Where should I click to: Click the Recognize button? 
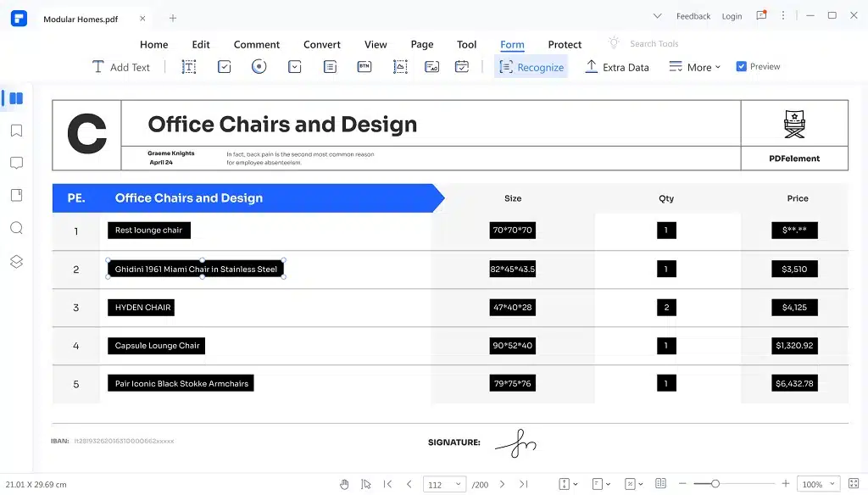click(x=531, y=67)
